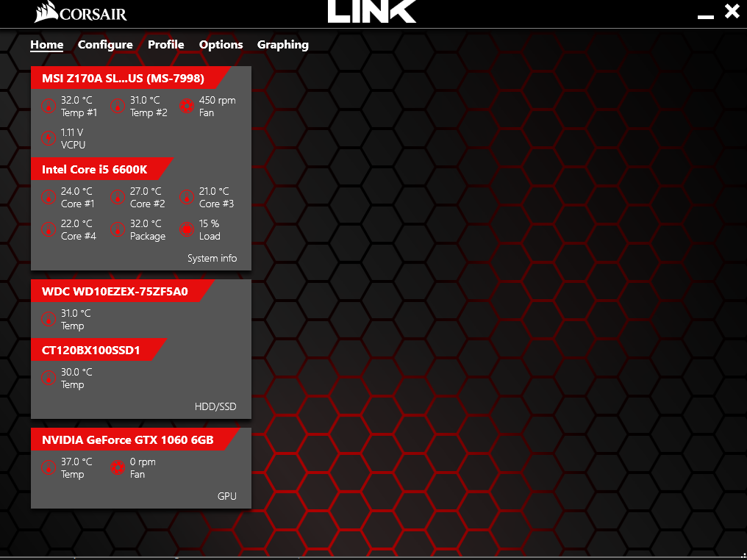This screenshot has height=560, width=747.
Task: Click the 31.0 °C WDC drive Temp reading
Action: click(76, 320)
